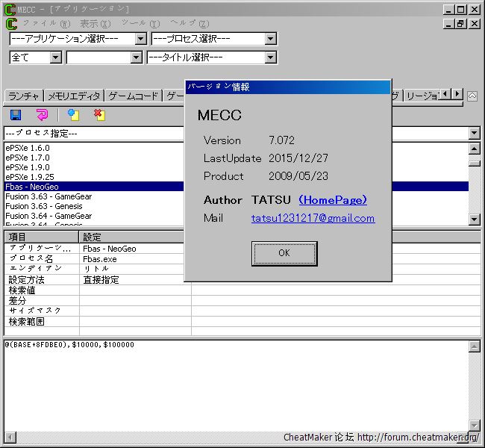
Task: Click the blue floppy disk save icon
Action: click(x=16, y=115)
